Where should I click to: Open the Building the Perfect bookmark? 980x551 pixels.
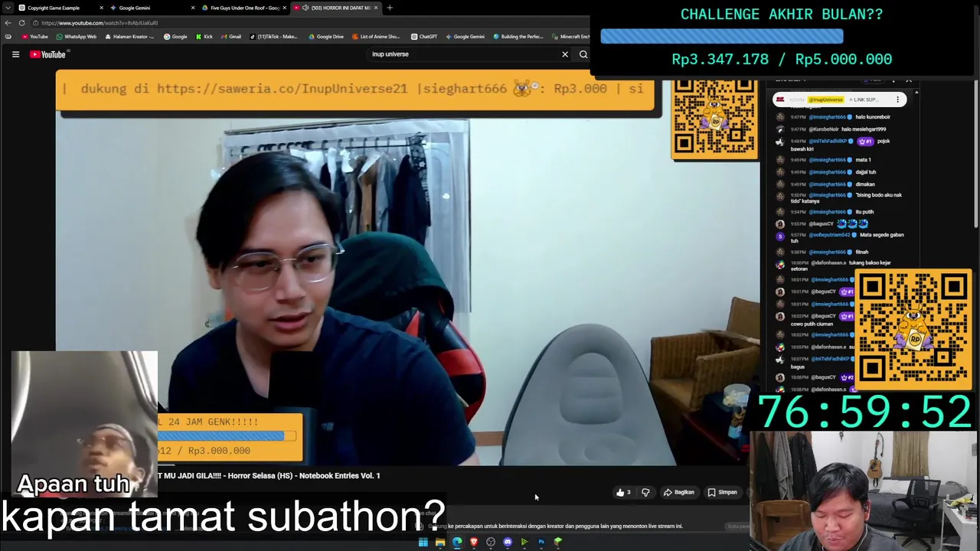click(x=518, y=37)
